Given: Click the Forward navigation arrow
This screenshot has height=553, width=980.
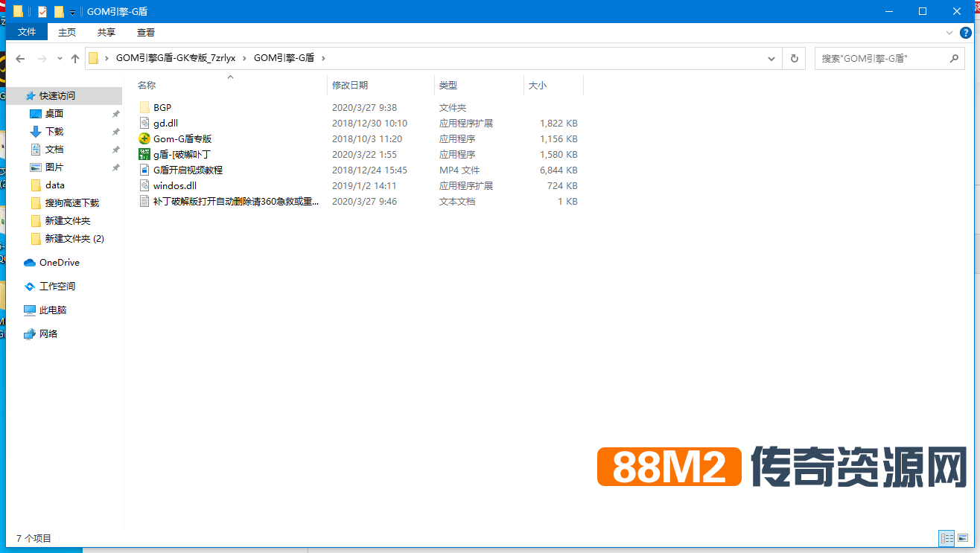Looking at the screenshot, I should point(42,58).
